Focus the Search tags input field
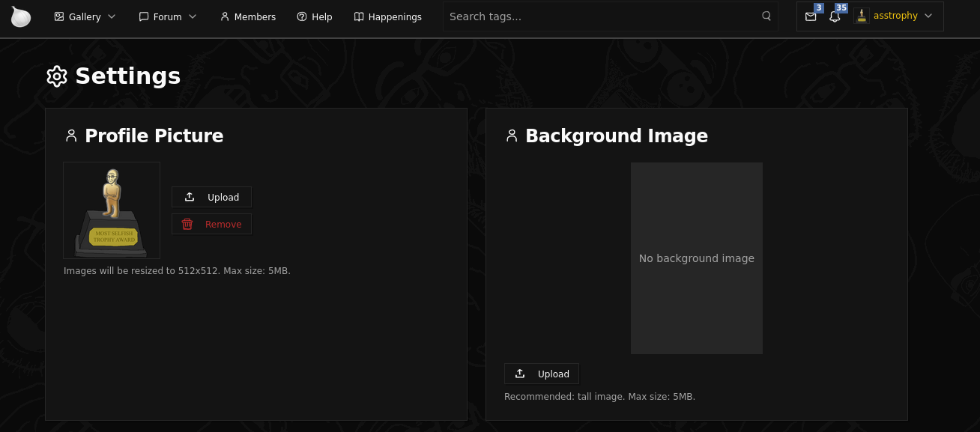The image size is (980, 432). point(599,16)
